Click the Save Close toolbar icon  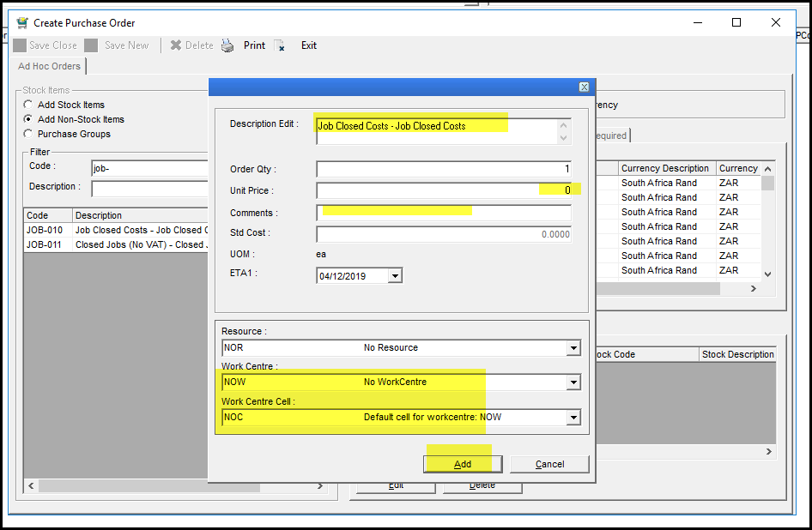click(20, 45)
